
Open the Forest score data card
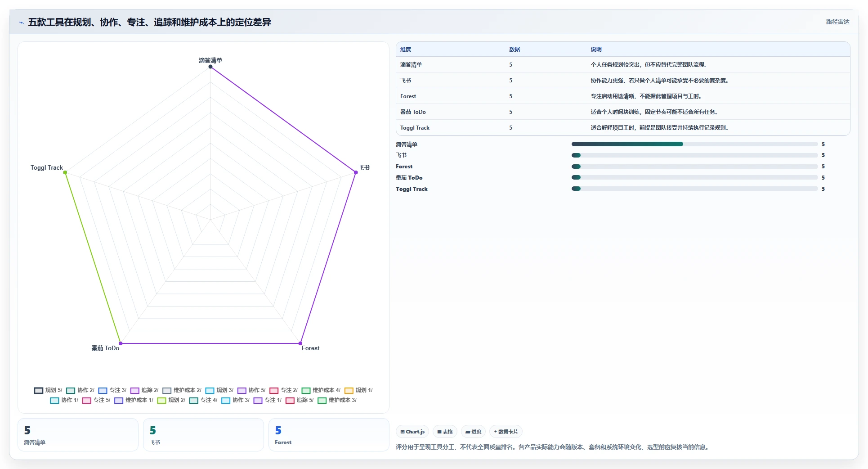[x=329, y=435]
